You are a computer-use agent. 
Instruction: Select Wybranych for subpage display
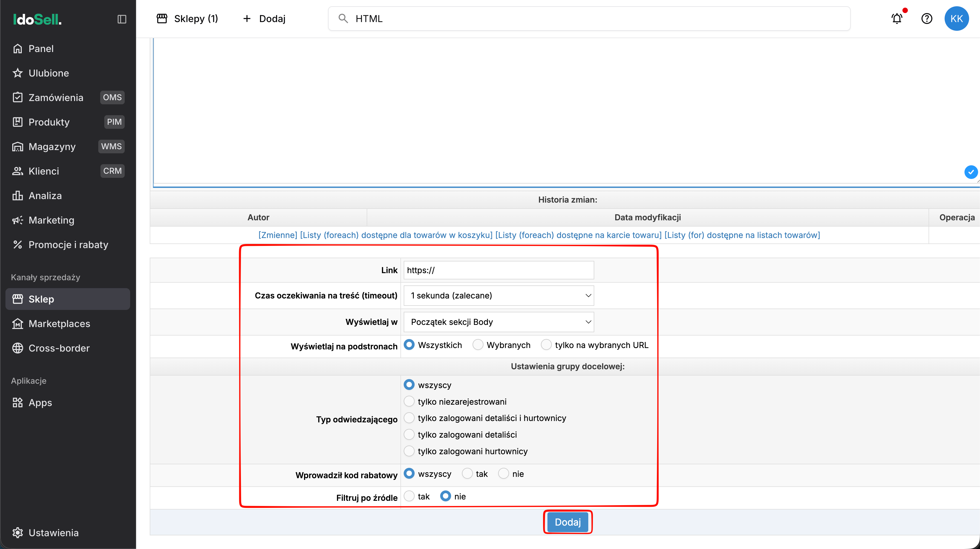[x=478, y=345]
